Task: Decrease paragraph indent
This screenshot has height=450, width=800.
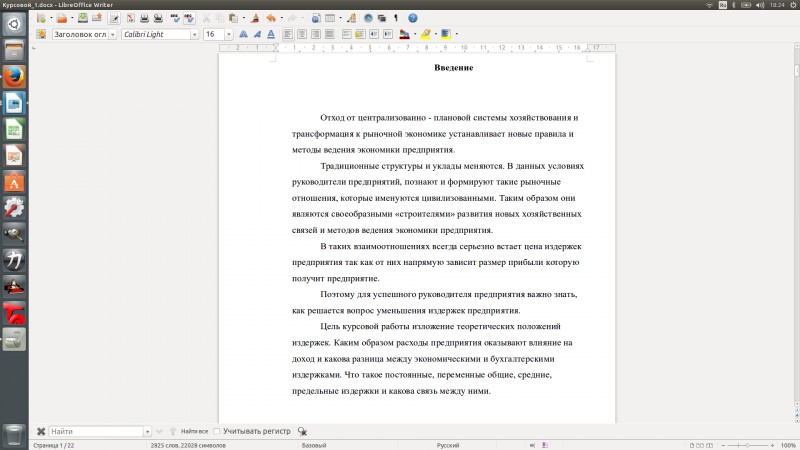Action: (374, 34)
